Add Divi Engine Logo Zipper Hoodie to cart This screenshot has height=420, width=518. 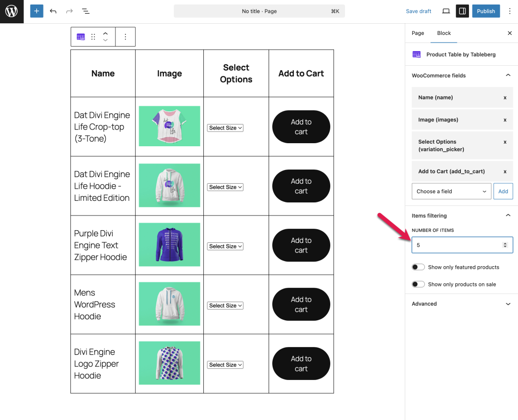pos(301,363)
